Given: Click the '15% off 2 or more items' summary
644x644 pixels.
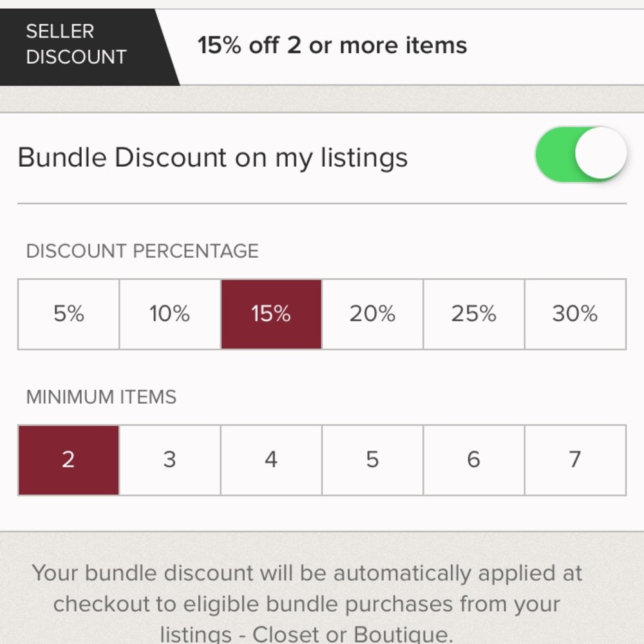Looking at the screenshot, I should coord(332,45).
